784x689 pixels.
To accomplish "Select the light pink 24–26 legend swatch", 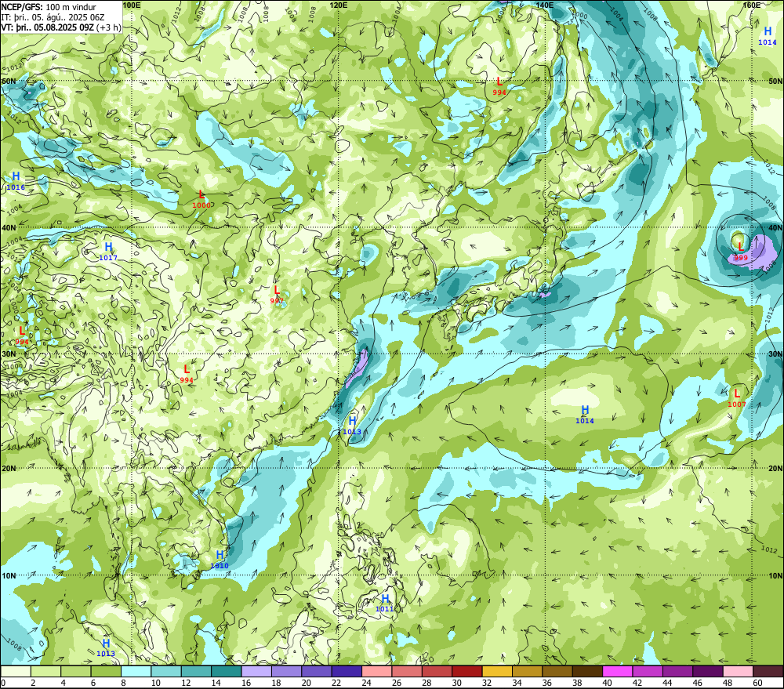I will (377, 672).
